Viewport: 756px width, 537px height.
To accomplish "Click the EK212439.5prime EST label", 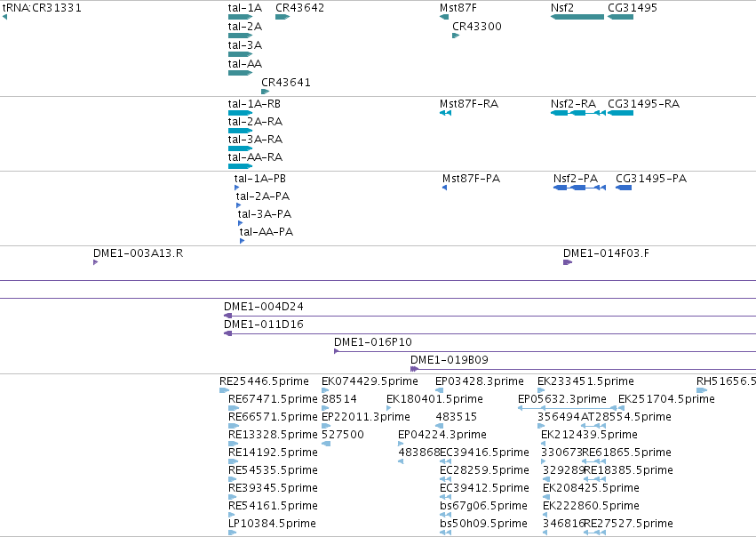I will pos(589,435).
